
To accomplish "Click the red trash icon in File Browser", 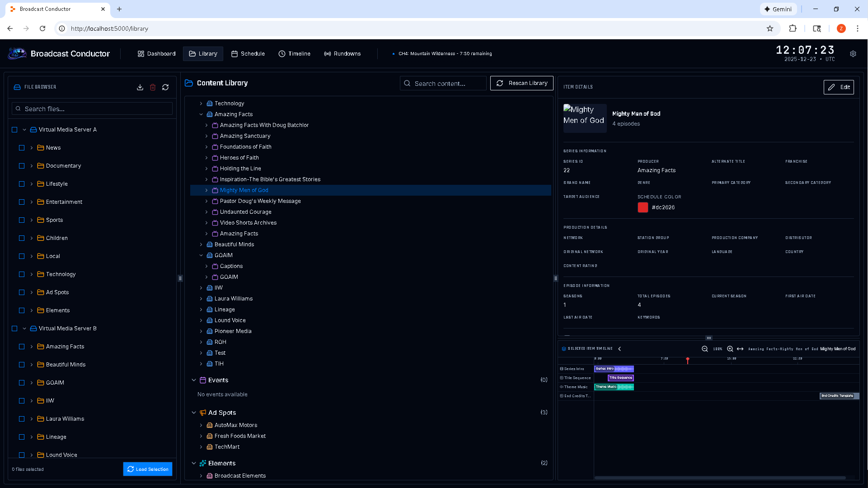I will pos(153,87).
